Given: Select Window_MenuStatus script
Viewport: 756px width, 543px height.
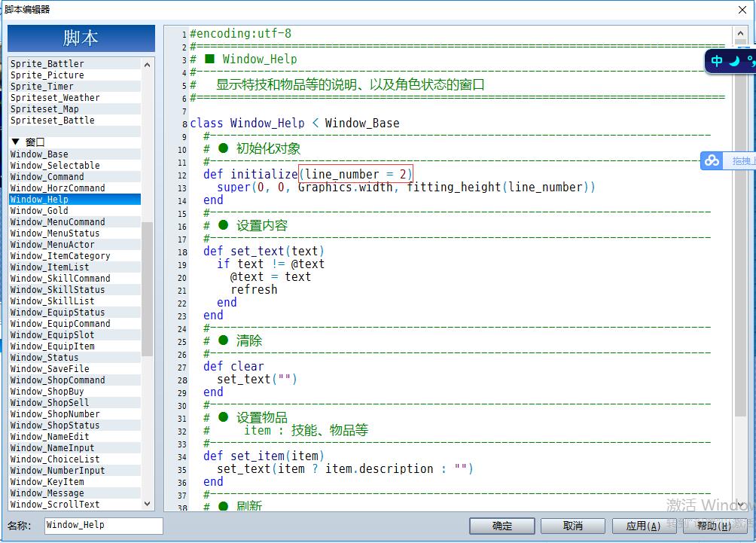Looking at the screenshot, I should coord(75,233).
